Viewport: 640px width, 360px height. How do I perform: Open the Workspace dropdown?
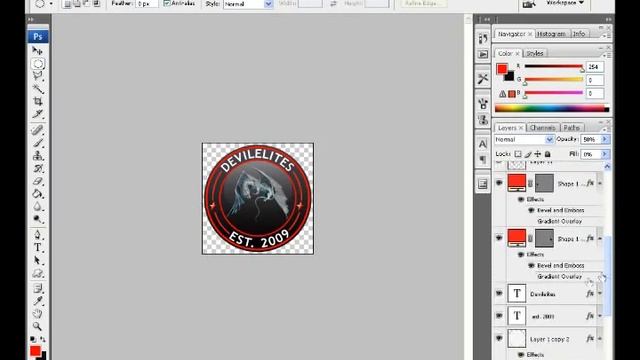point(565,3)
